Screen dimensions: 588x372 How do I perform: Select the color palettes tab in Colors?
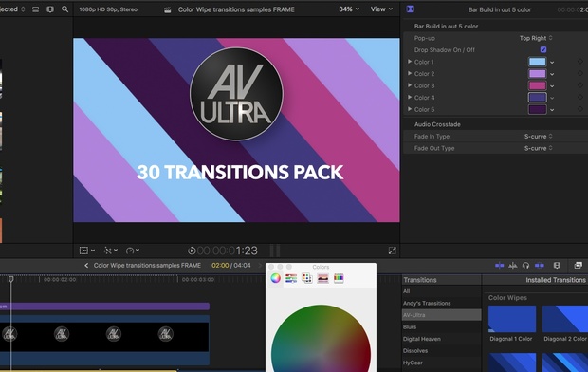[x=307, y=278]
